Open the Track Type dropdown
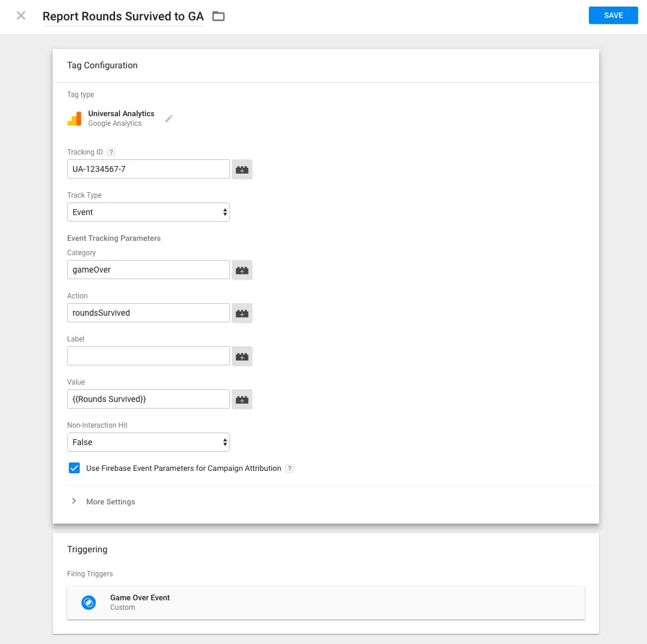Screen dimensions: 647x644 tap(149, 212)
